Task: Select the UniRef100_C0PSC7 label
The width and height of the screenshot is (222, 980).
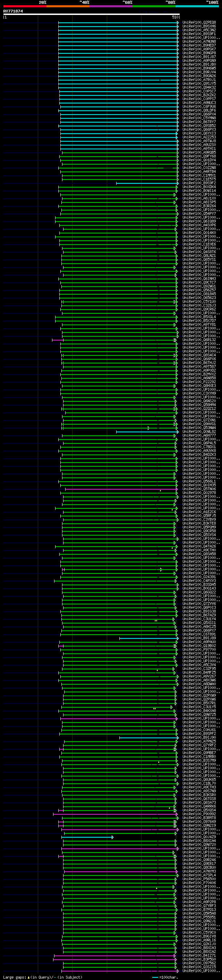Action: (x=199, y=91)
